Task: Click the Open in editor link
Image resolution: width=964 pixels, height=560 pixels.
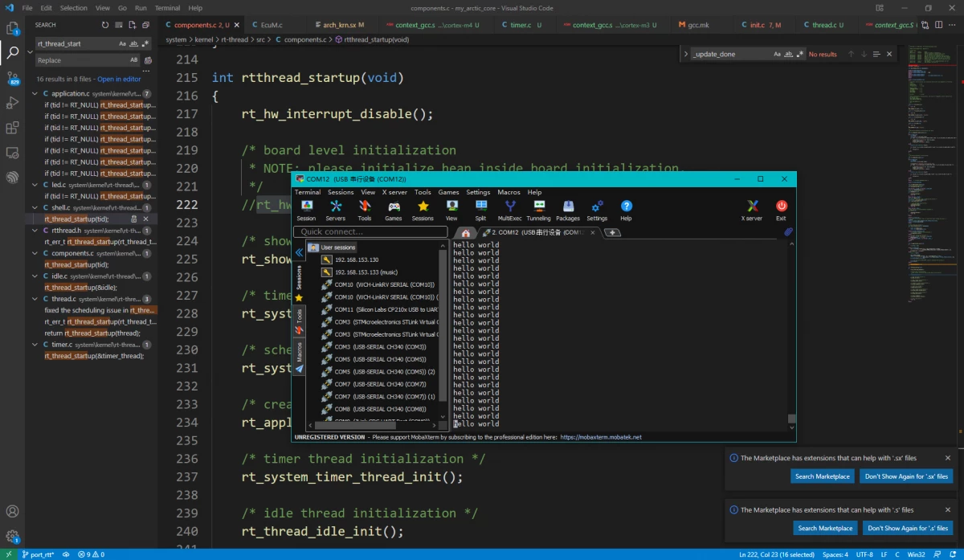Action: [119, 80]
